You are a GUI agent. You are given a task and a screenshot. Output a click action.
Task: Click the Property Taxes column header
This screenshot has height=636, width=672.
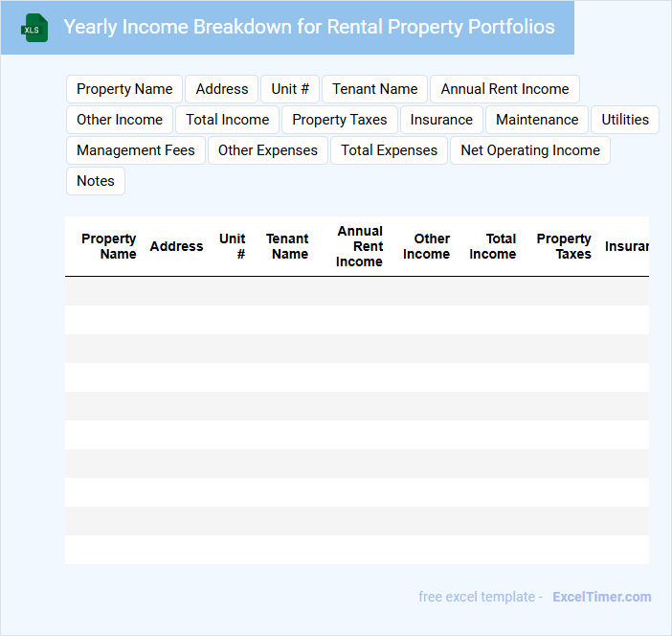point(564,246)
